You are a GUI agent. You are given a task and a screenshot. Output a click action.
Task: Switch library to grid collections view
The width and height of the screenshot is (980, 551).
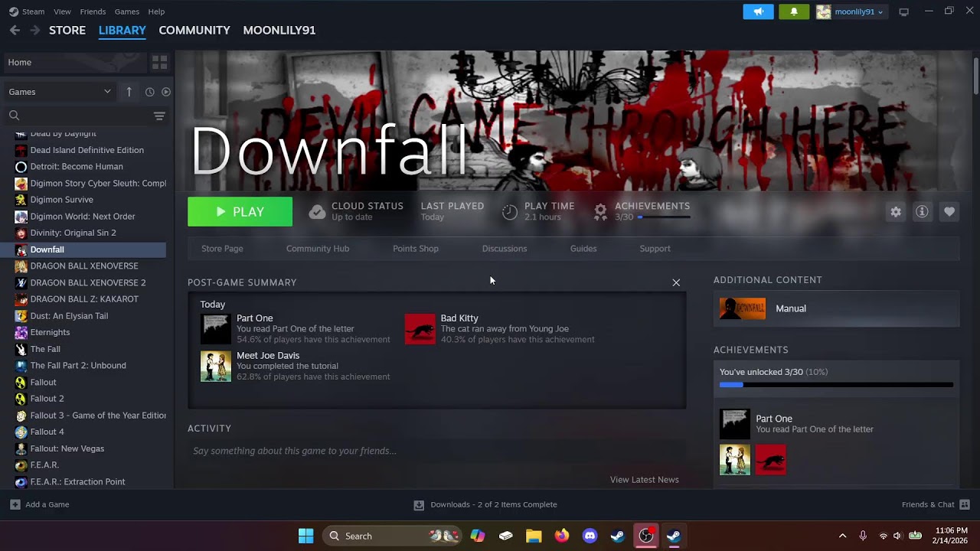[159, 62]
